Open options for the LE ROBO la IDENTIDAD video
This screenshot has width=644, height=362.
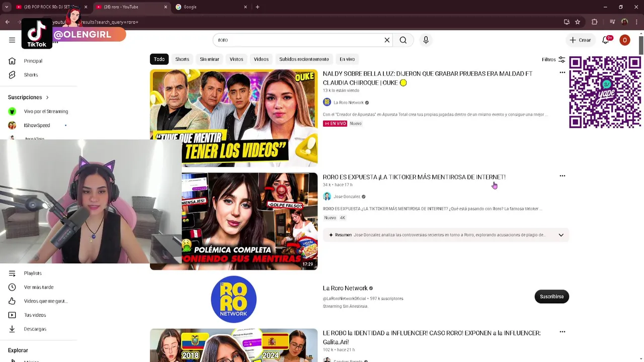pos(562,332)
